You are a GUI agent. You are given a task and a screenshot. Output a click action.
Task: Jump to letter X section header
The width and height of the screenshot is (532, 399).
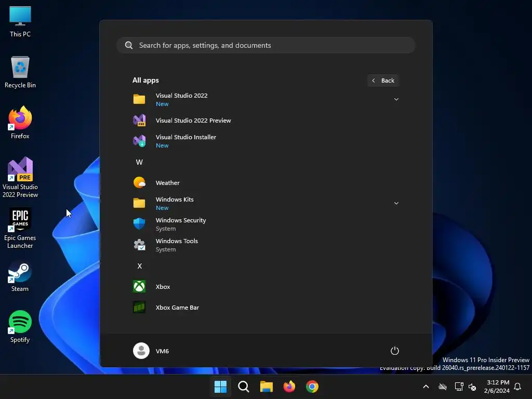pos(139,266)
